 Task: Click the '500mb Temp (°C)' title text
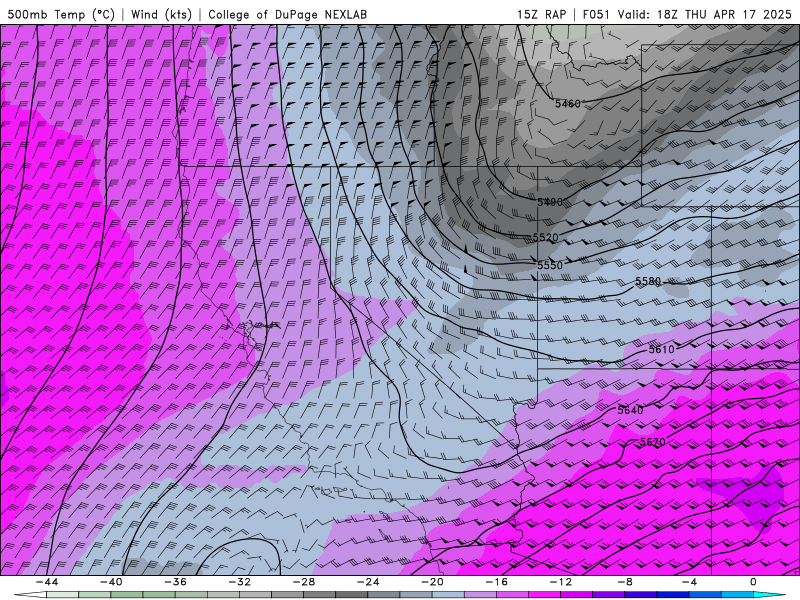(x=61, y=14)
